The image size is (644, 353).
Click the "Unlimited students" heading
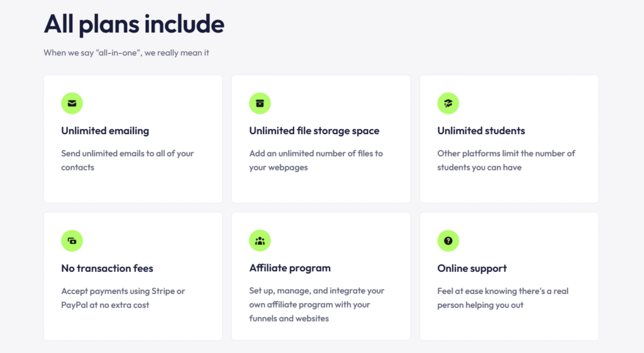click(x=481, y=131)
